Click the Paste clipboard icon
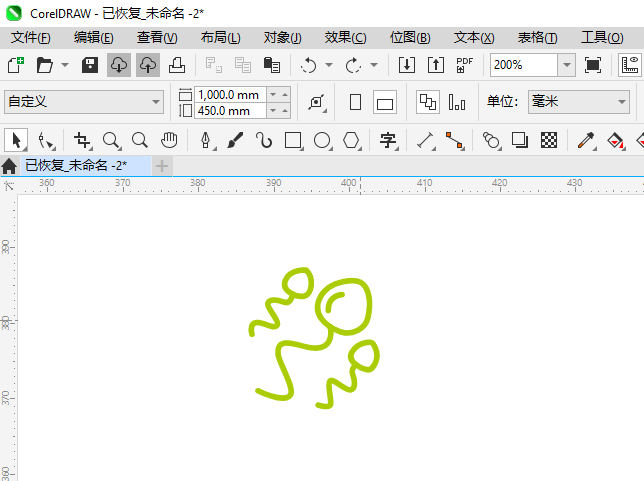The width and height of the screenshot is (644, 481). click(271, 65)
